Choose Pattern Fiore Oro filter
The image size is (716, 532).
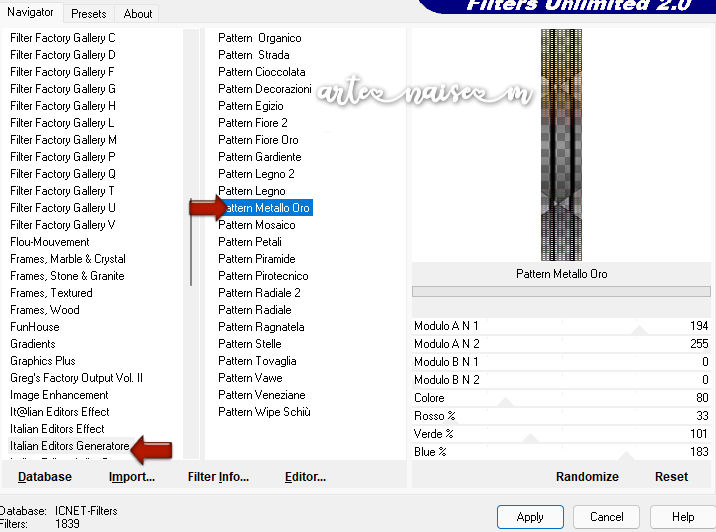point(258,140)
